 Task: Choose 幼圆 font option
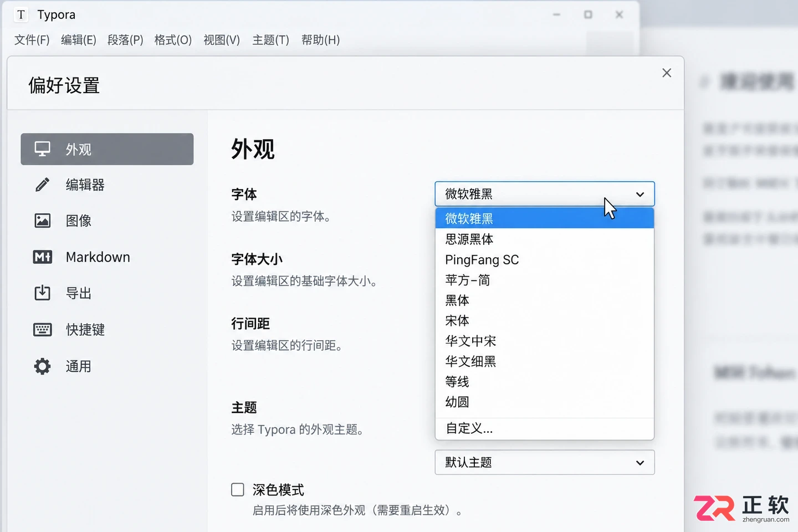545,402
